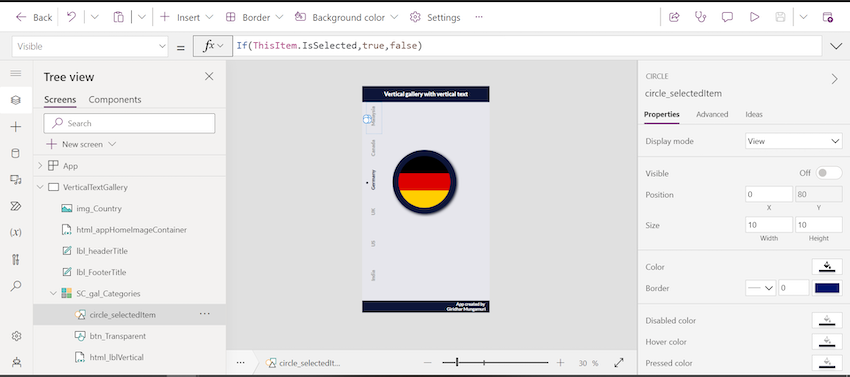Image resolution: width=850 pixels, height=377 pixels.
Task: Click the Publish icon at top right
Action: click(x=828, y=17)
